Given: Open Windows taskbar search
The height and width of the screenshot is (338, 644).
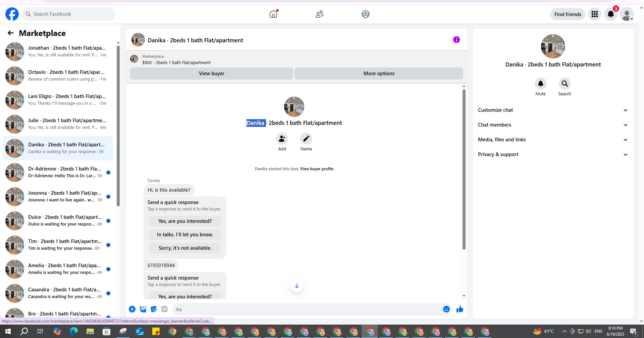Looking at the screenshot, I should tap(24, 332).
